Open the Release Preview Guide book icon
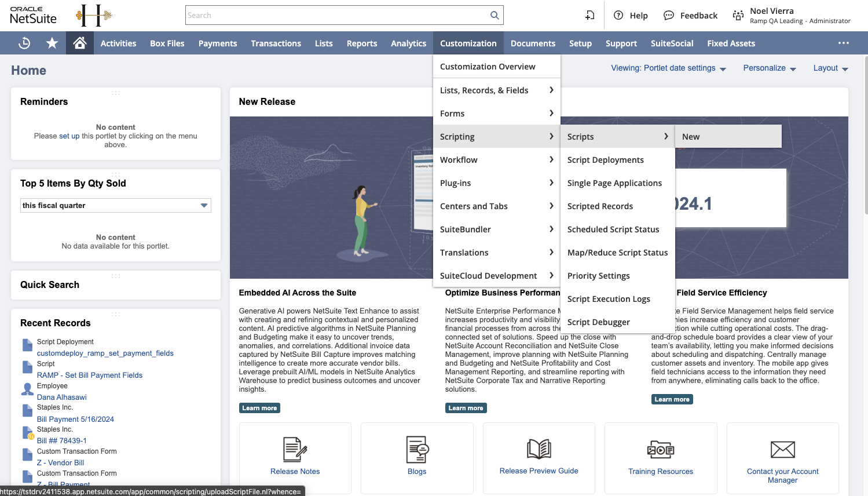868x496 pixels. 539,449
